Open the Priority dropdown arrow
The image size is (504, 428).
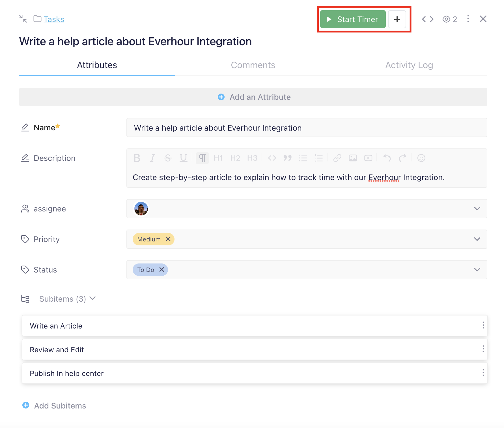click(477, 239)
